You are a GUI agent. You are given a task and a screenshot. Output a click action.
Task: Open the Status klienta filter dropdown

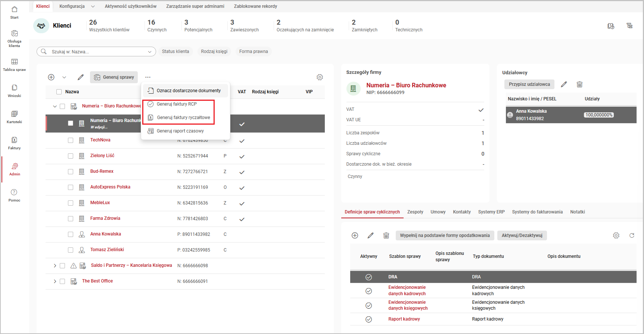pyautogui.click(x=175, y=51)
